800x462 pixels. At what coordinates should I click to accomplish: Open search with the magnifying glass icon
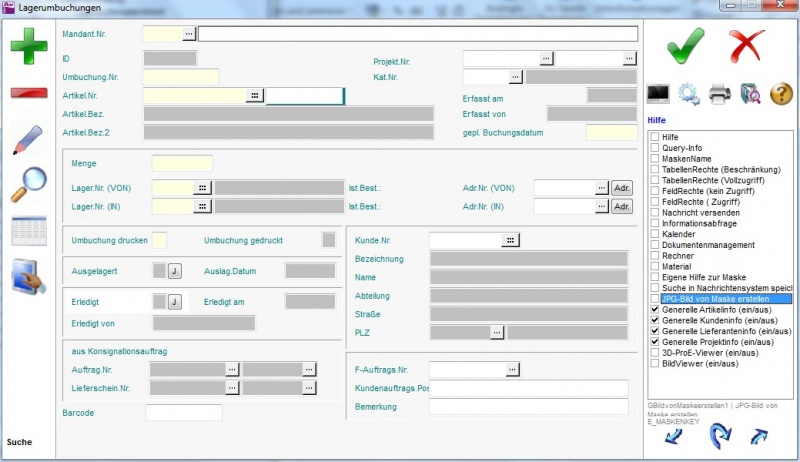point(29,185)
